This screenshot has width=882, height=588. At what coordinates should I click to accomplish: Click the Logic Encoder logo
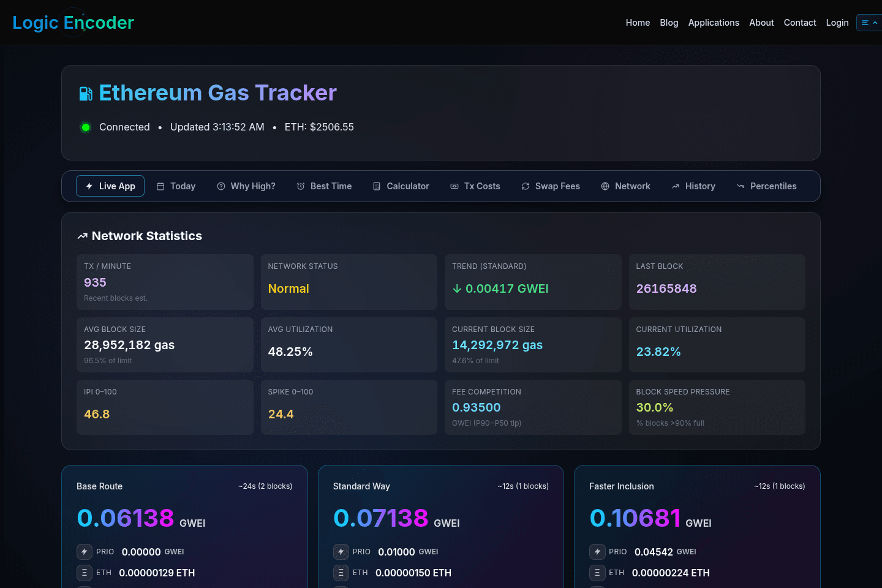point(73,23)
